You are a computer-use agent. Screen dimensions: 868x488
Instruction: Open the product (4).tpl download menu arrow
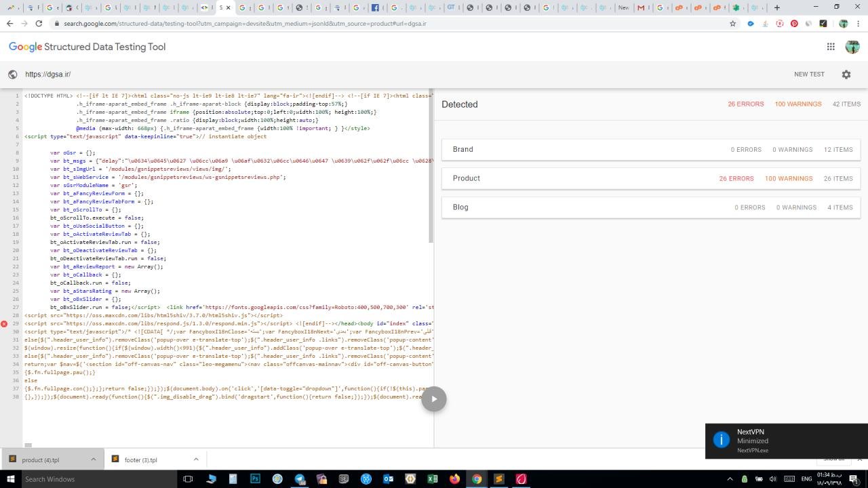tap(92, 460)
